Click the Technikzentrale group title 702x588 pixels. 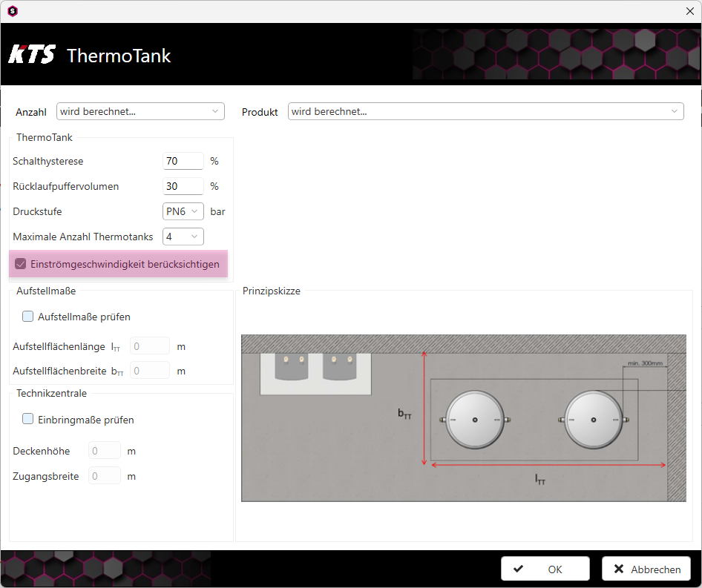[51, 393]
